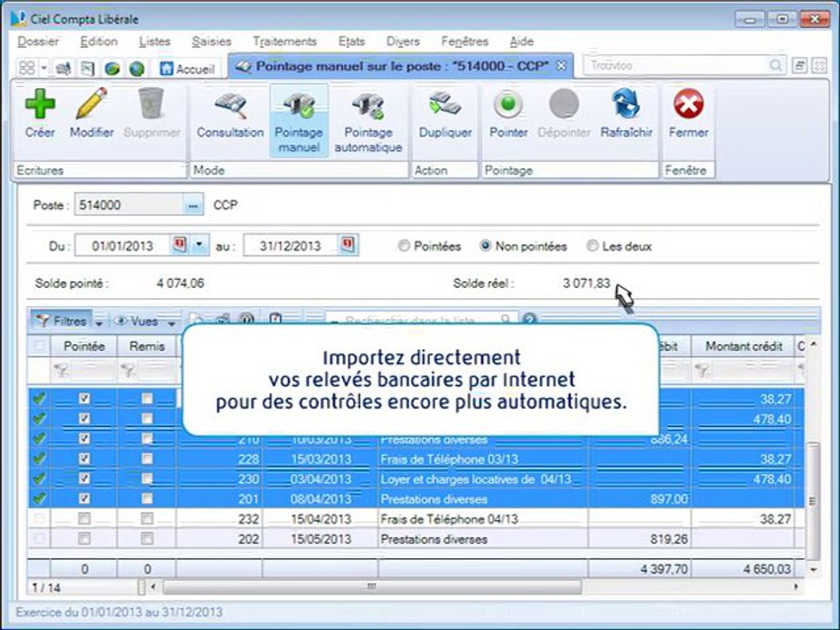Open the Vues dropdown

pyautogui.click(x=171, y=323)
